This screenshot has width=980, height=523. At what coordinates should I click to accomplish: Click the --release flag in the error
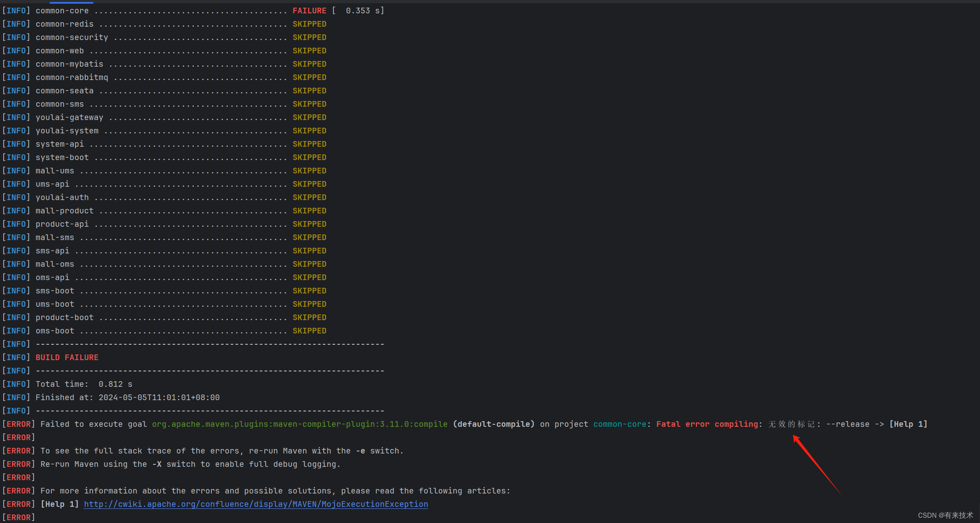click(847, 424)
